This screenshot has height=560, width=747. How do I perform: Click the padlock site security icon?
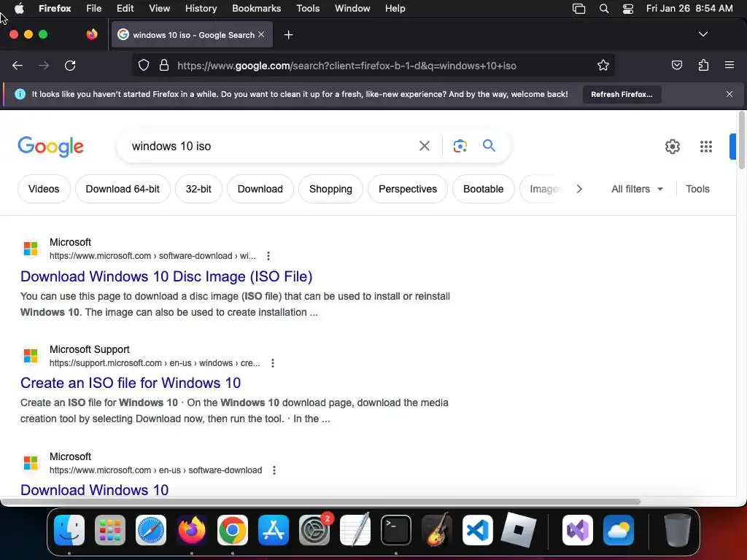pos(164,65)
